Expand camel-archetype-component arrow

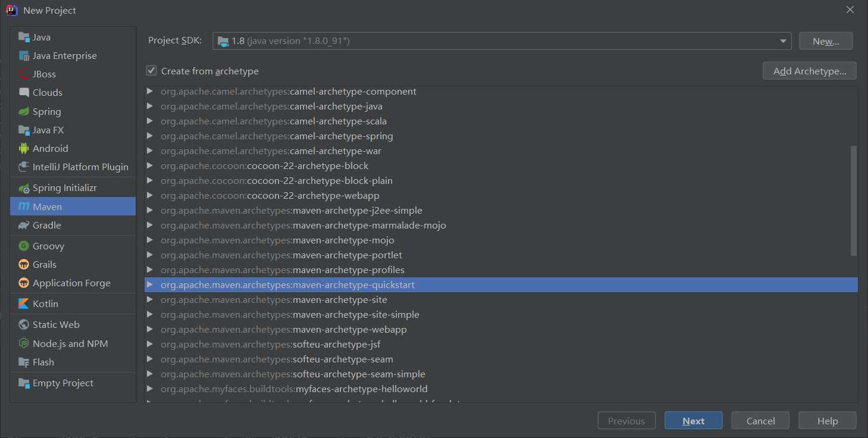[150, 91]
